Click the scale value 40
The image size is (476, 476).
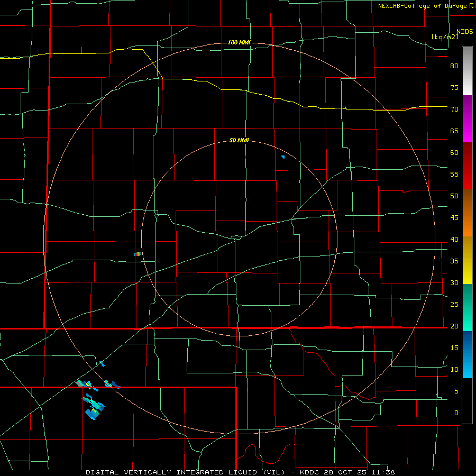click(x=454, y=239)
